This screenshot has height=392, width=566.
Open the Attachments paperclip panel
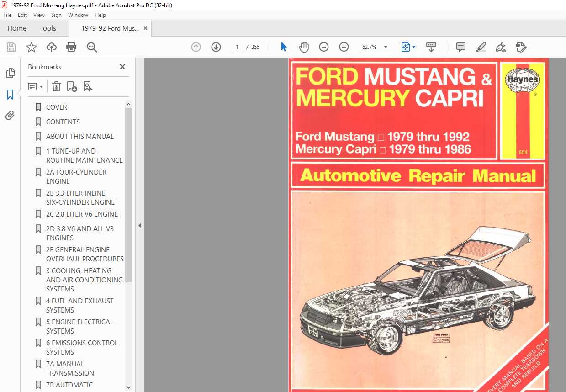10,116
